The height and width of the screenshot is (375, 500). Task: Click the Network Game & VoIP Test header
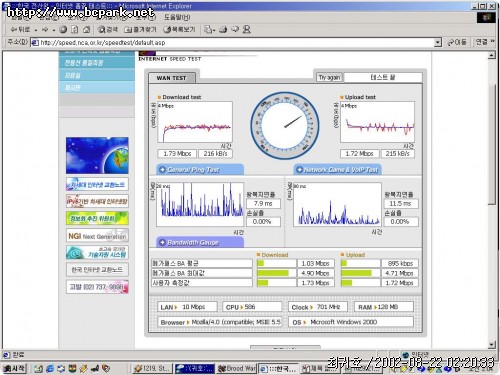(x=337, y=170)
